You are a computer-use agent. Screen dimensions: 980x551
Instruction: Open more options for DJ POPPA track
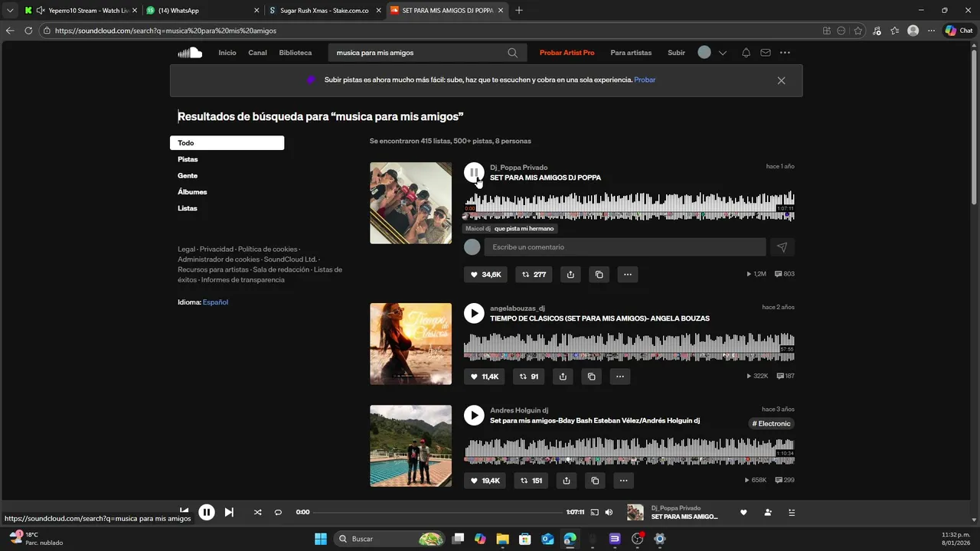point(628,274)
